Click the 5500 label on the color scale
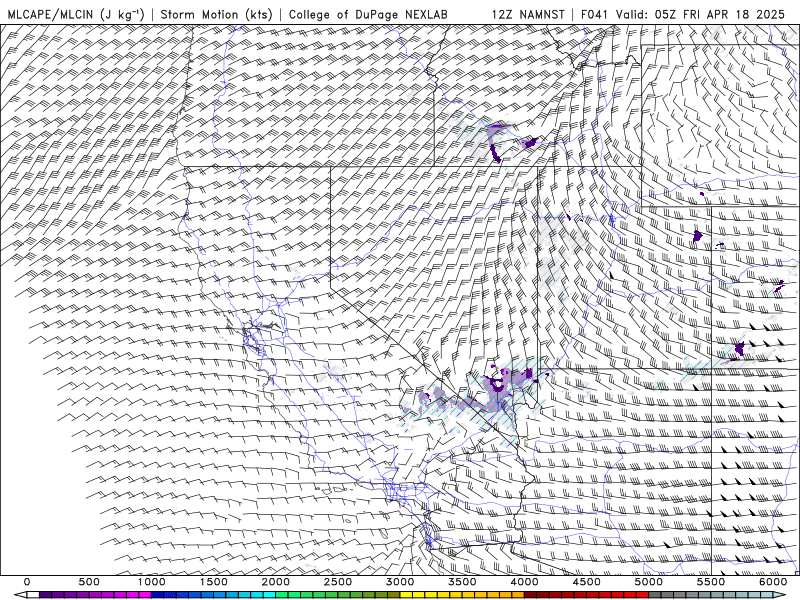800x600 pixels. pos(712,582)
